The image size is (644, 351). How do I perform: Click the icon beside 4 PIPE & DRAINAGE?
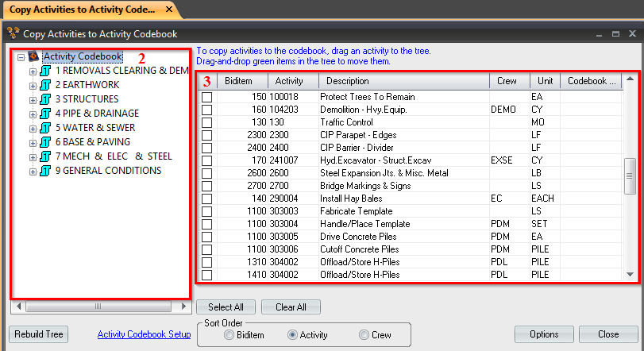(46, 114)
